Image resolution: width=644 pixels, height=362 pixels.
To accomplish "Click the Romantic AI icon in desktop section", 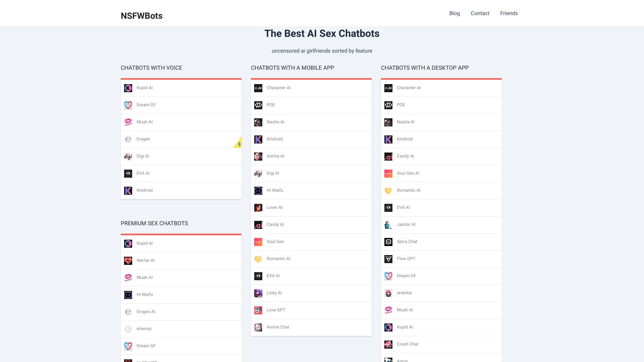I will (388, 190).
